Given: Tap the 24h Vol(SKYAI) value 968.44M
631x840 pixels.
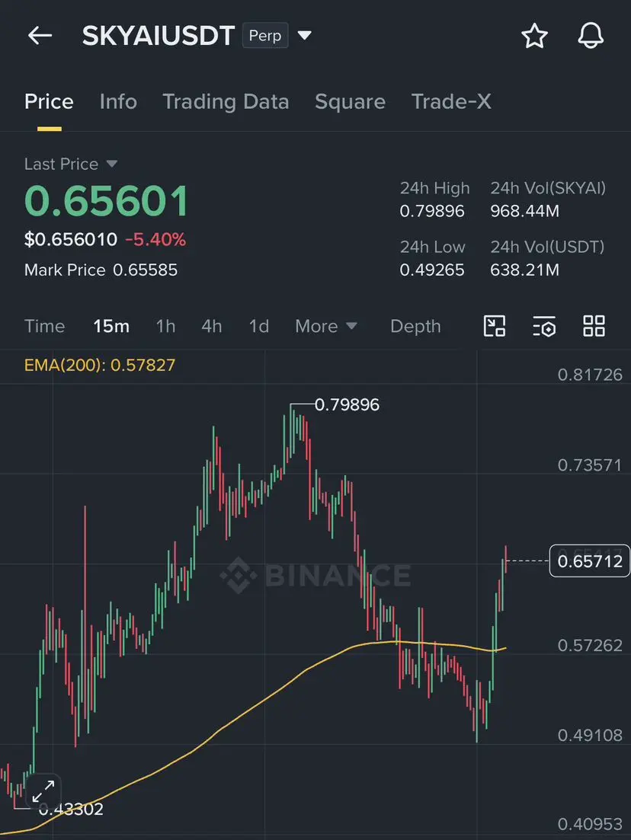Looking at the screenshot, I should tap(524, 211).
